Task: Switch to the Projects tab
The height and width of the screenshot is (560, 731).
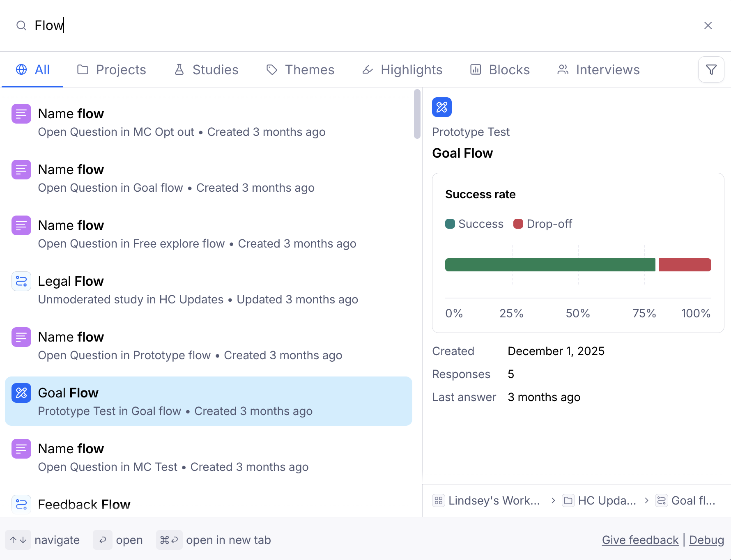Action: click(x=112, y=70)
